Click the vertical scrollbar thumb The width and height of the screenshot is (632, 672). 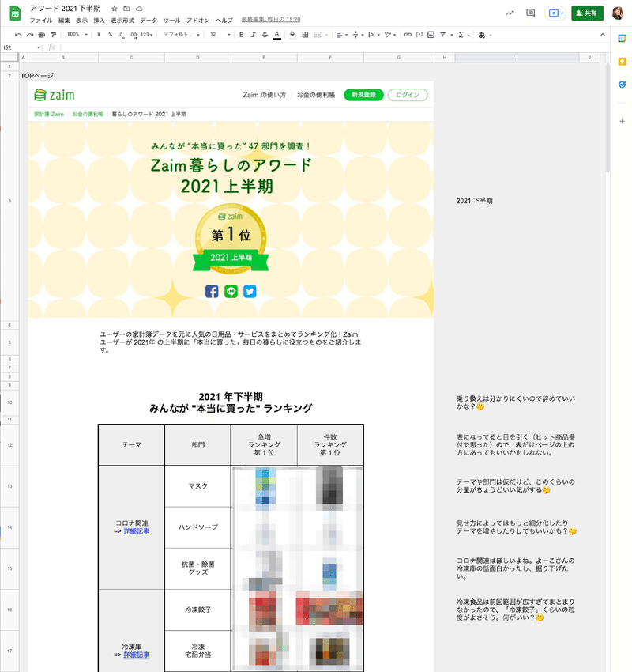point(608,119)
